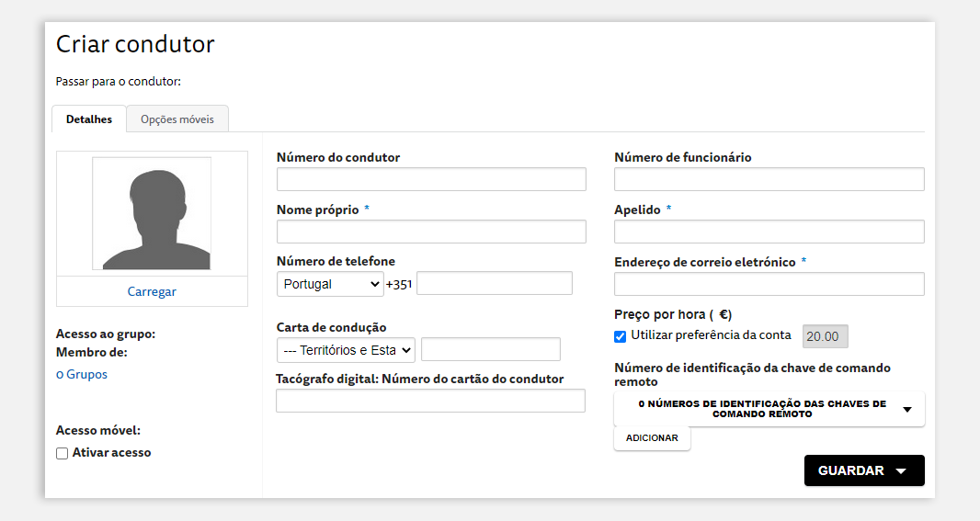The image size is (980, 521).
Task: Click the Criar condutor heading
Action: [135, 44]
